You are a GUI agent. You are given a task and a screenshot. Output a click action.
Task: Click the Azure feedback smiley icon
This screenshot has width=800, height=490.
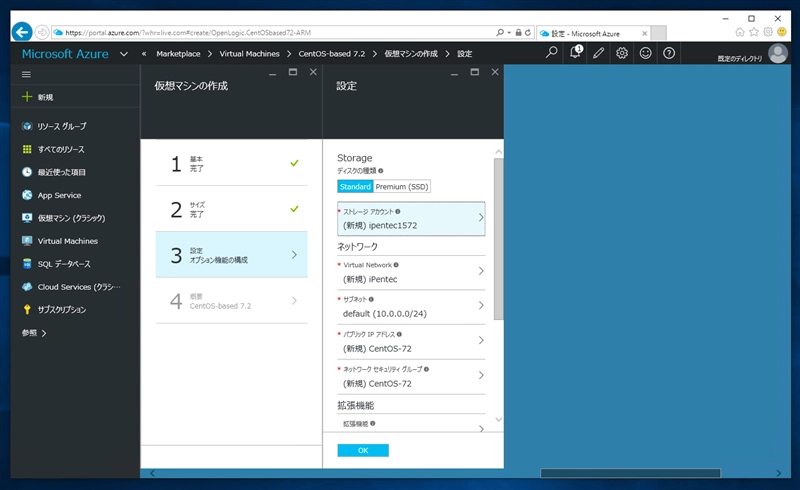[645, 53]
